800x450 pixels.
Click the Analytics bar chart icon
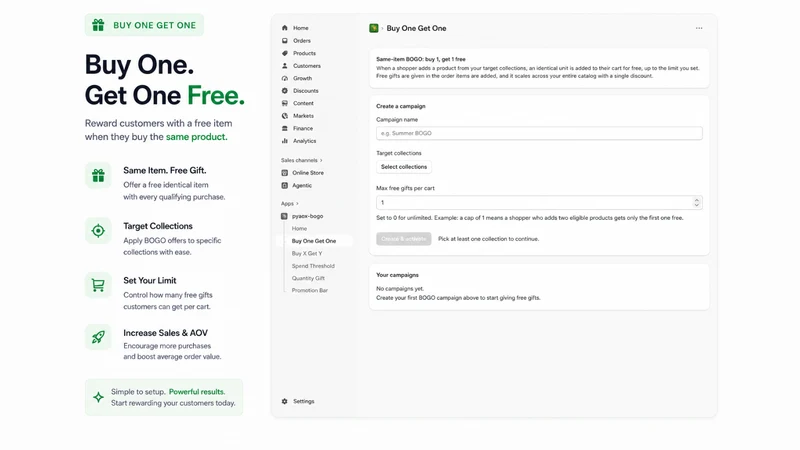pyautogui.click(x=285, y=141)
